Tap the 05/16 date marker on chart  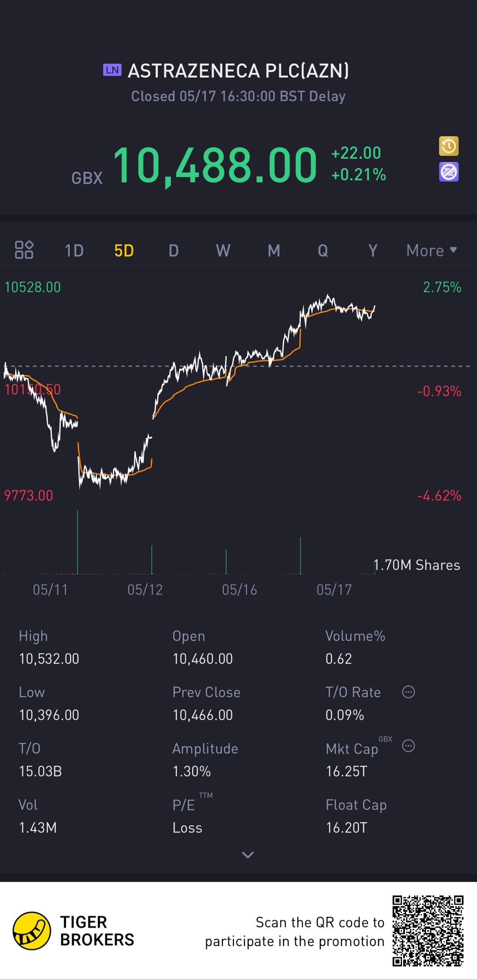pyautogui.click(x=240, y=590)
